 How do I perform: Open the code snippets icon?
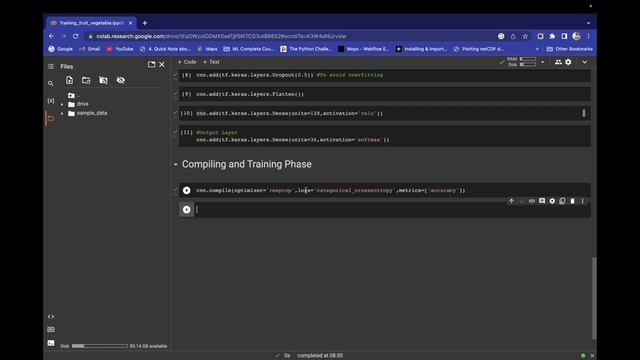[x=51, y=317]
